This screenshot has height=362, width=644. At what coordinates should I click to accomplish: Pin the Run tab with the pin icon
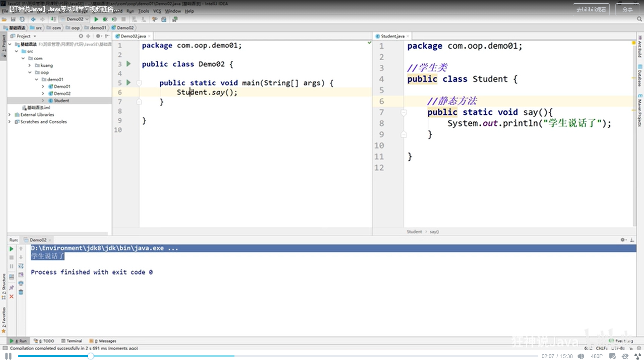11,288
